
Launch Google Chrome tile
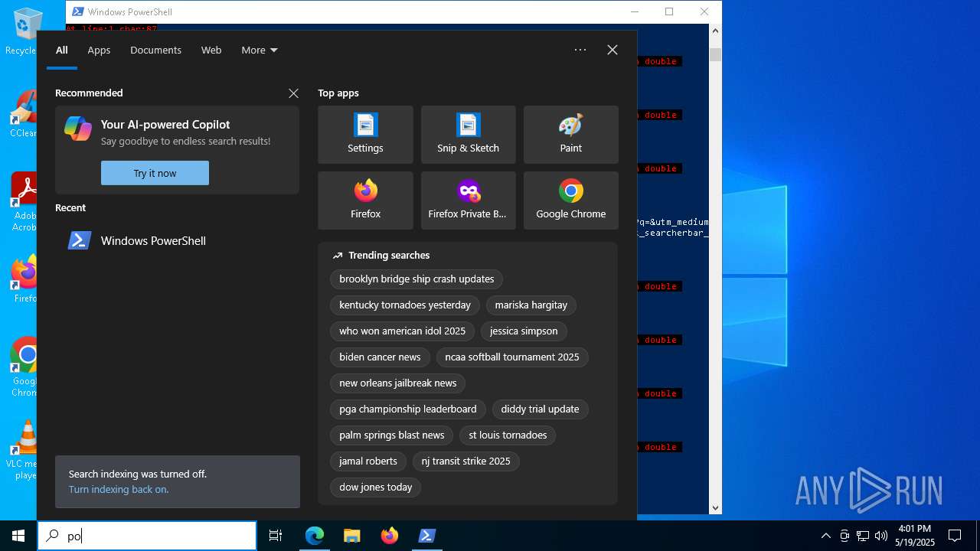click(x=570, y=201)
